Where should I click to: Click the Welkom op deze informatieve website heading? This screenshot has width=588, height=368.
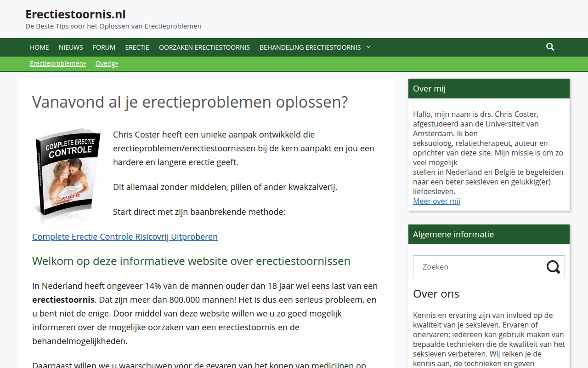(x=191, y=261)
